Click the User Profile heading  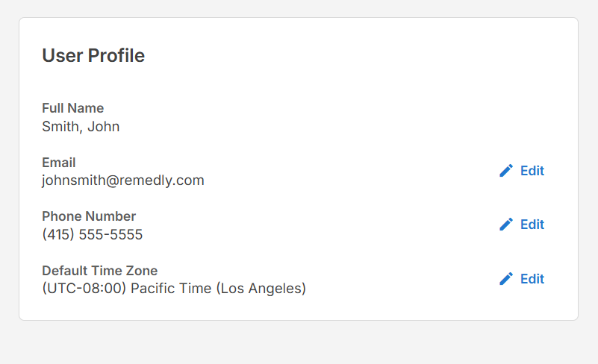pyautogui.click(x=93, y=56)
